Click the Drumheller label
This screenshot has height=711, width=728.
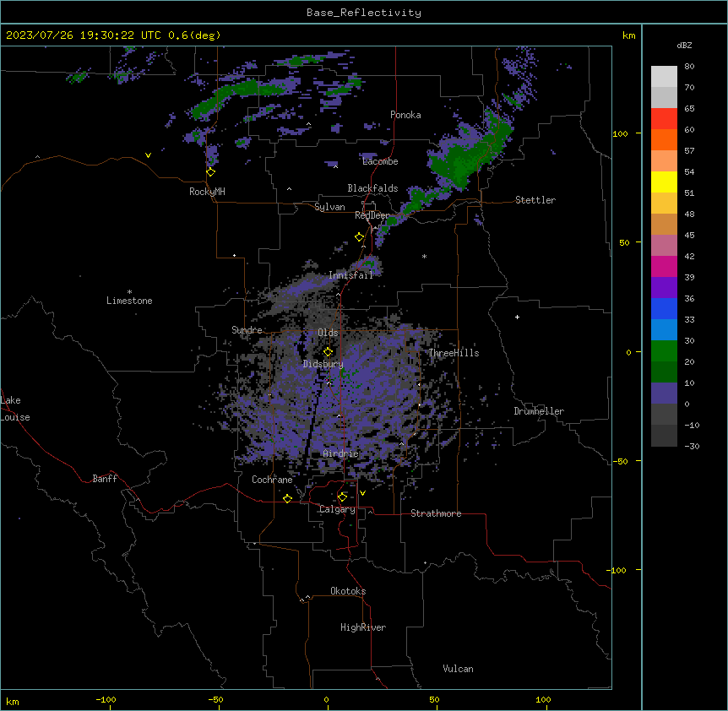(x=539, y=411)
